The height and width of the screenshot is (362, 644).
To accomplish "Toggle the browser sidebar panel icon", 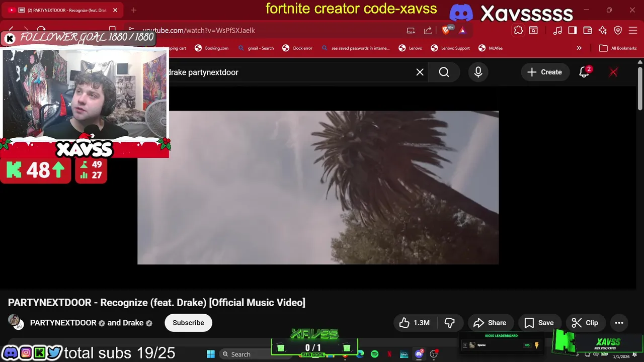I will tap(573, 30).
